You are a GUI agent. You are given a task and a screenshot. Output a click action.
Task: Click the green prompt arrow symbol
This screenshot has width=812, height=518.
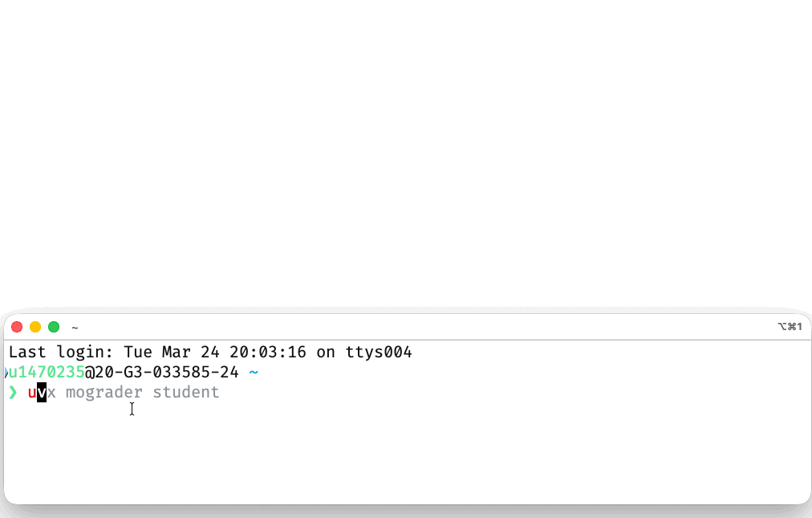point(13,392)
